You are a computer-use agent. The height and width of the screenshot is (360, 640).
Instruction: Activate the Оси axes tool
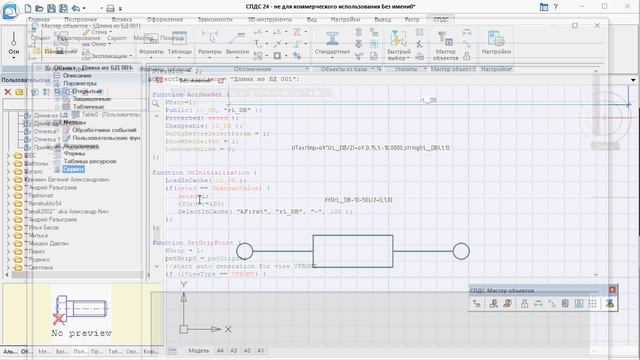(x=14, y=44)
